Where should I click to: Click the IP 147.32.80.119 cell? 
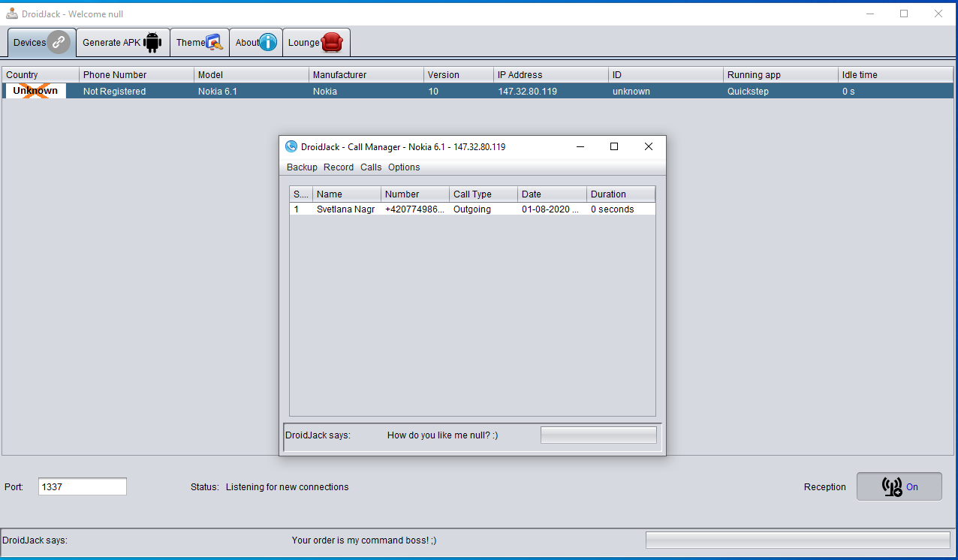(x=551, y=91)
